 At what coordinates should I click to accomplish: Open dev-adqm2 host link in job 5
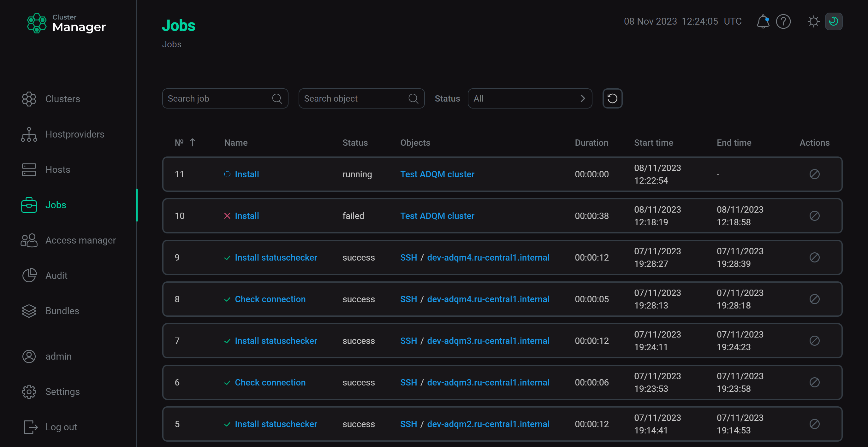(488, 424)
